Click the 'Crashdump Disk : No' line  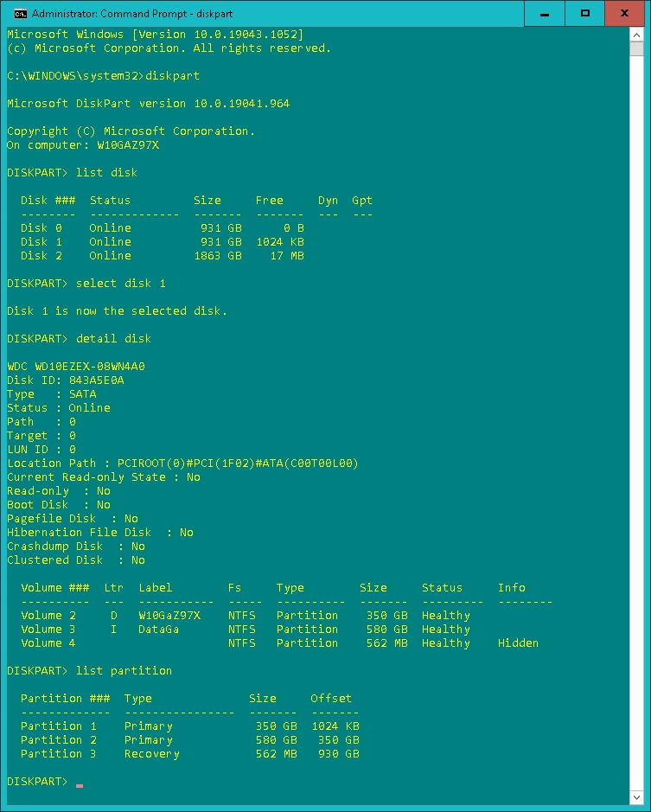pyautogui.click(x=75, y=547)
